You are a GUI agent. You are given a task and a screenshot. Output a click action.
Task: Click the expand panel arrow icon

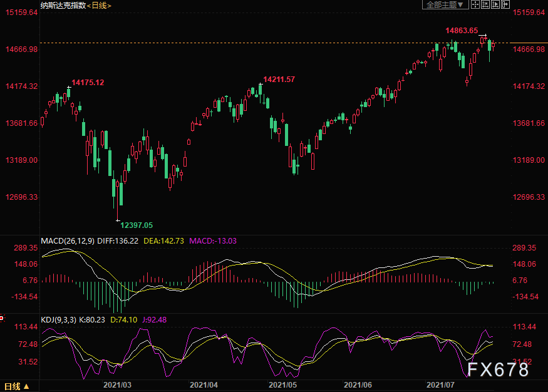point(505,4)
